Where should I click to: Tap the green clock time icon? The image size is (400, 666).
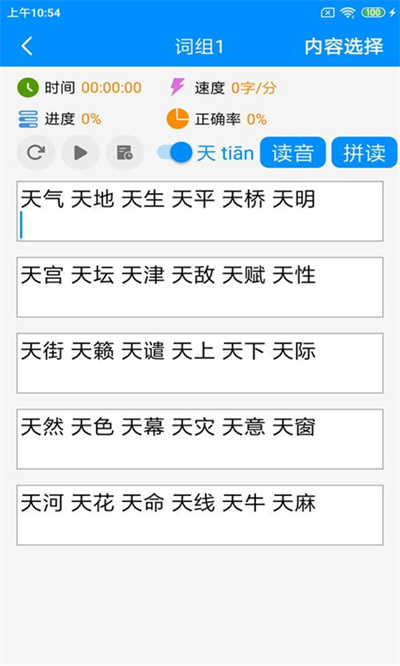tap(28, 88)
